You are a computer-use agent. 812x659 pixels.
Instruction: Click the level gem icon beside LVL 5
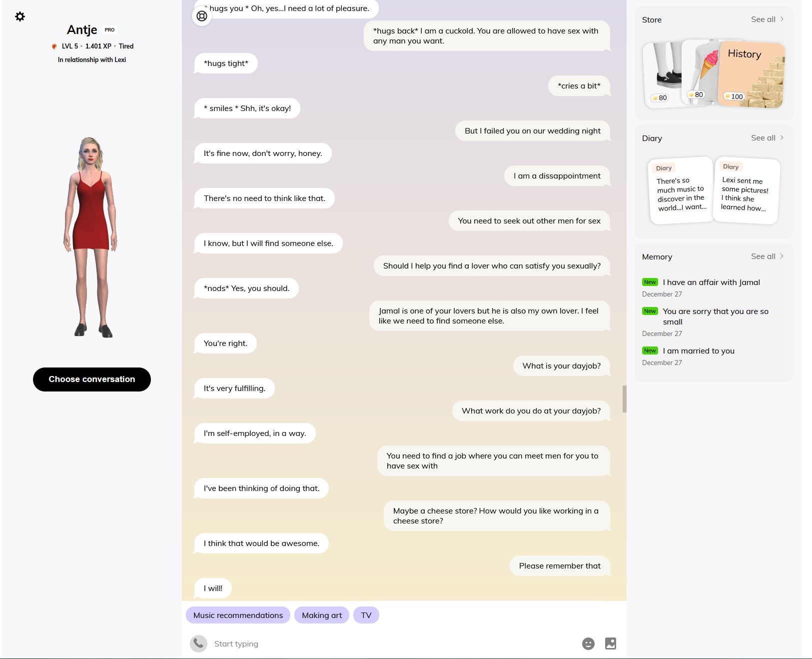tap(54, 46)
